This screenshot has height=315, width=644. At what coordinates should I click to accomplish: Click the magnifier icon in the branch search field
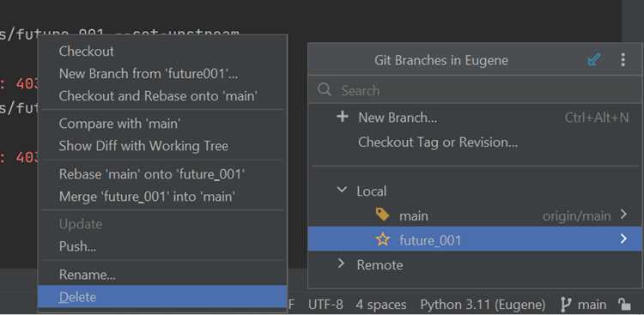(324, 89)
